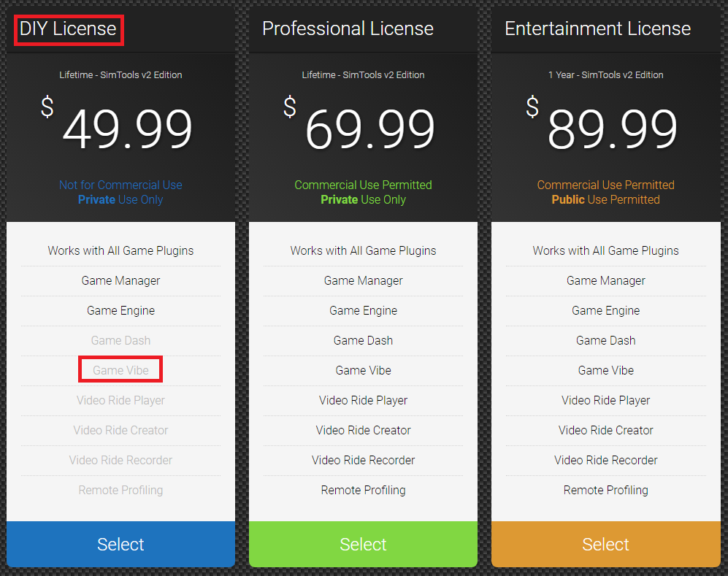Click the Professional License heading
Screen dimensions: 728x576
coord(348,28)
